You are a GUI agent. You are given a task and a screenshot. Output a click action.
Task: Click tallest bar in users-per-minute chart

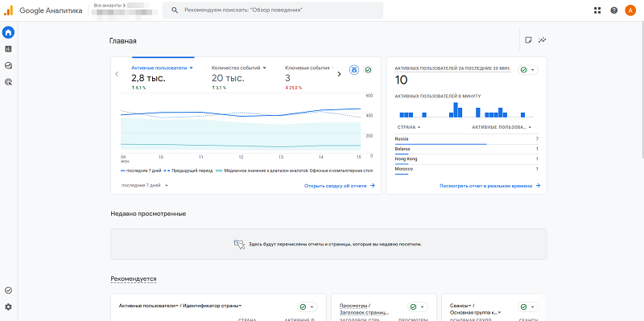click(x=456, y=110)
